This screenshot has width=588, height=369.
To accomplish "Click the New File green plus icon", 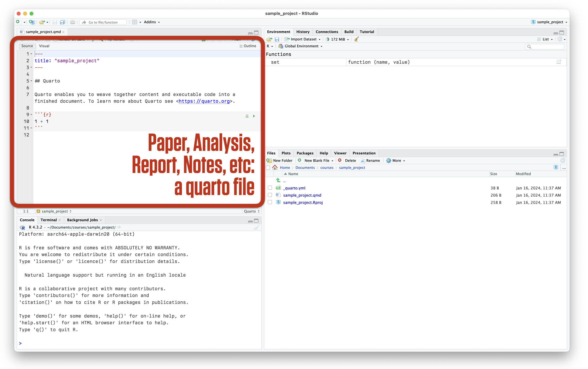I will click(18, 22).
